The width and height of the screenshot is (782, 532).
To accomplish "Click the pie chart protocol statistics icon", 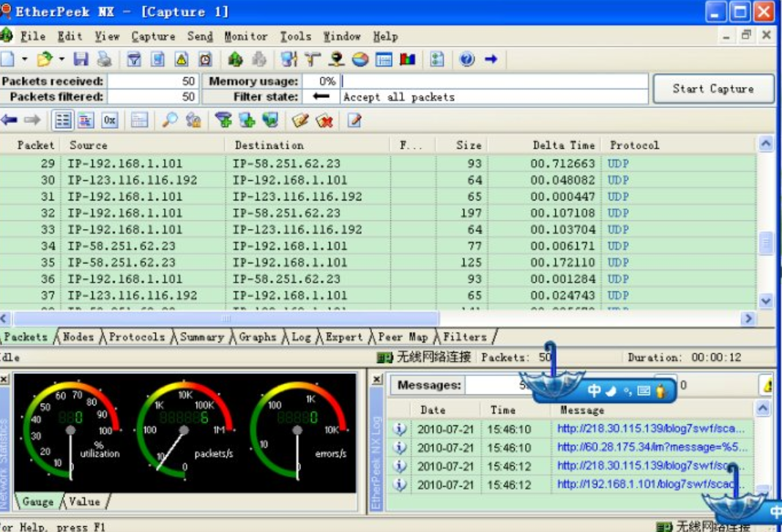I will coord(360,59).
